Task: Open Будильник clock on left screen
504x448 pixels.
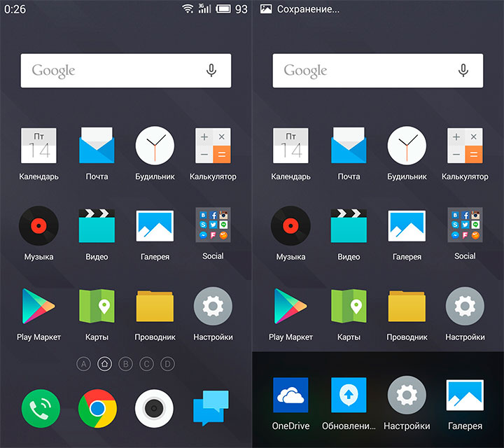Action: point(155,146)
